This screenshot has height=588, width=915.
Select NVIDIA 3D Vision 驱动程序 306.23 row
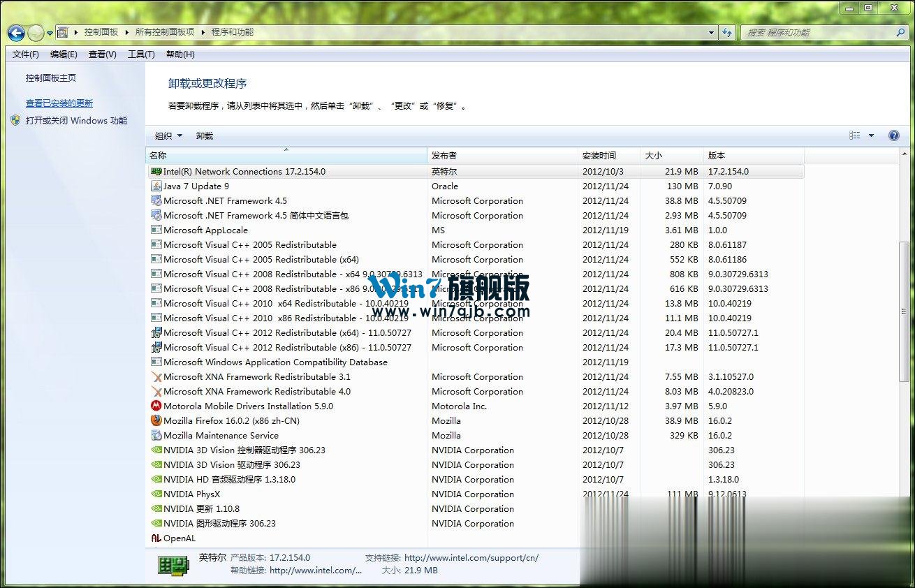(x=475, y=464)
